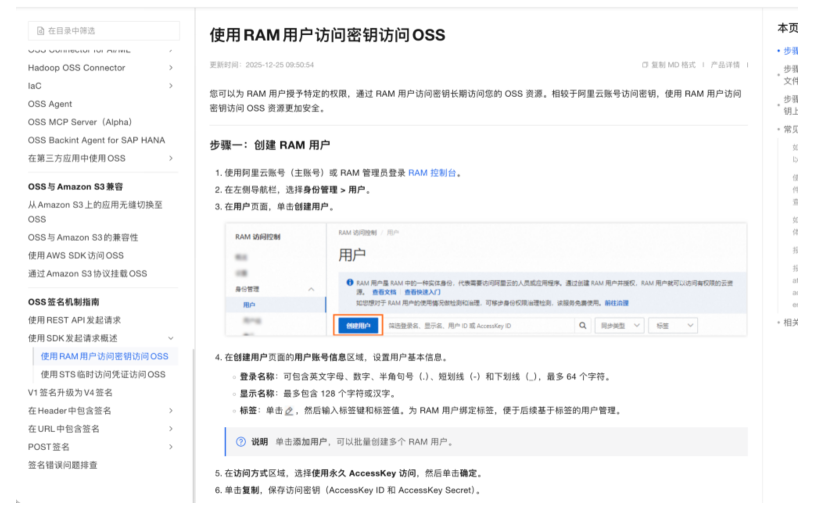Click the 用户 heading in RAM screenshot
This screenshot has height=532, width=835.
click(x=352, y=255)
